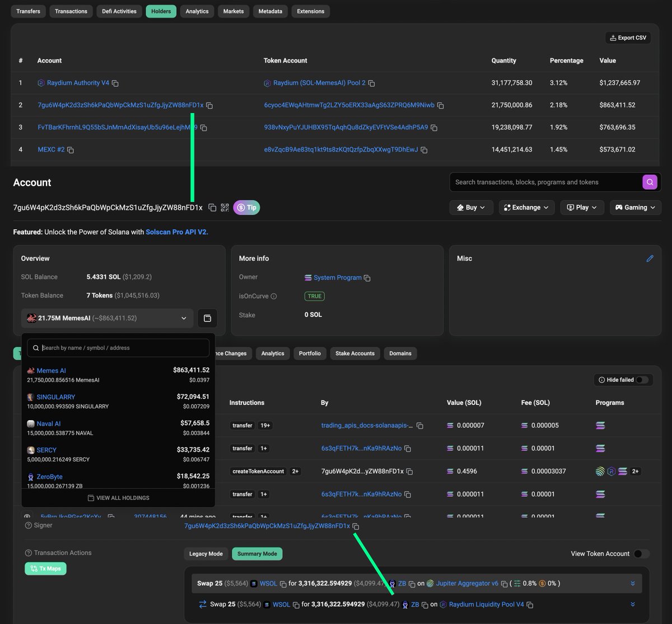Copy the Raydium Authority V4 account address

[x=115, y=83]
